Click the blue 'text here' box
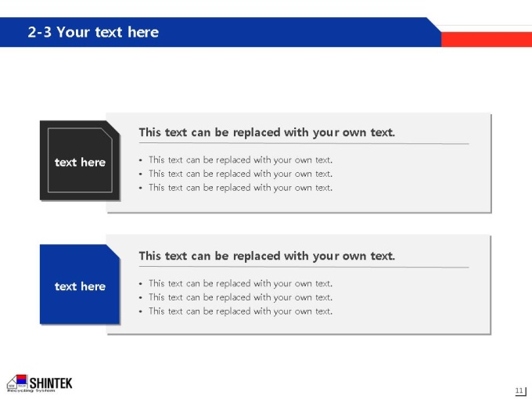Viewport: 532px width, 399px height. tap(80, 284)
